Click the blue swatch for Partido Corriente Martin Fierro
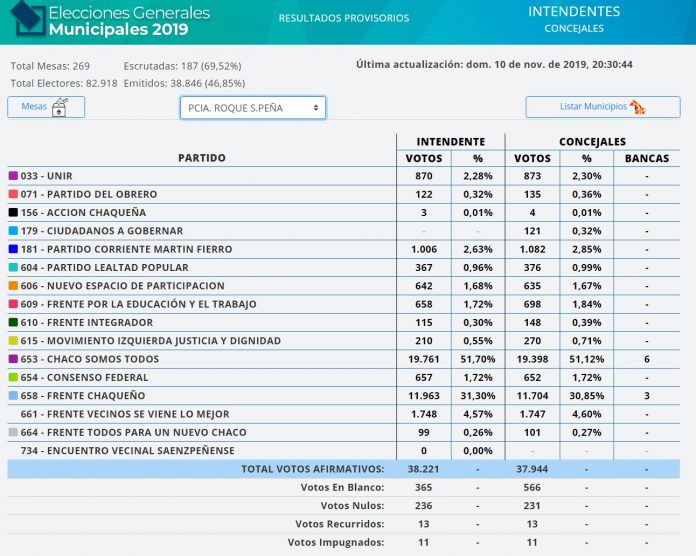696x556 pixels. click(x=13, y=249)
